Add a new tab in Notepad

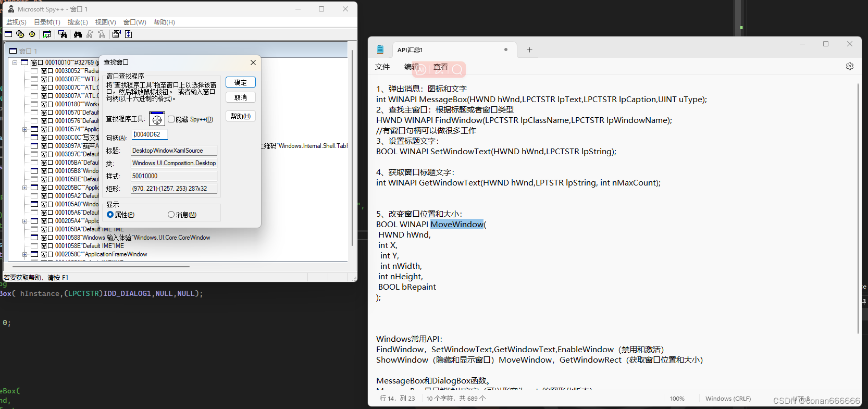point(529,49)
